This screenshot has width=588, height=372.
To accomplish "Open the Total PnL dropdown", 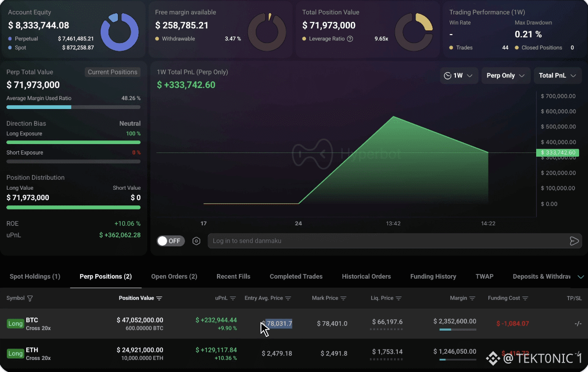I will tap(557, 76).
